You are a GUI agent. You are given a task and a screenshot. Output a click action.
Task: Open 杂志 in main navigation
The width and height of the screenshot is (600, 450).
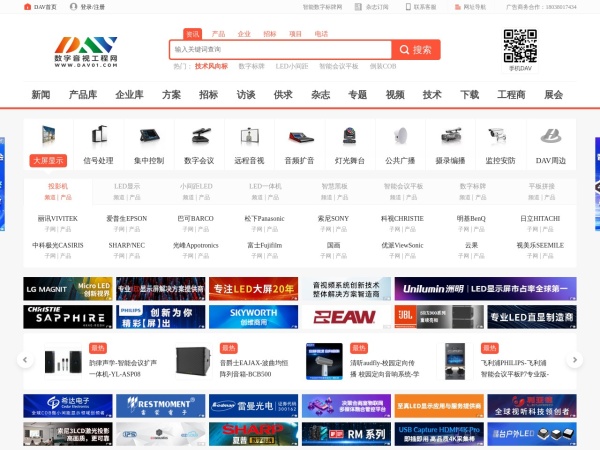321,95
